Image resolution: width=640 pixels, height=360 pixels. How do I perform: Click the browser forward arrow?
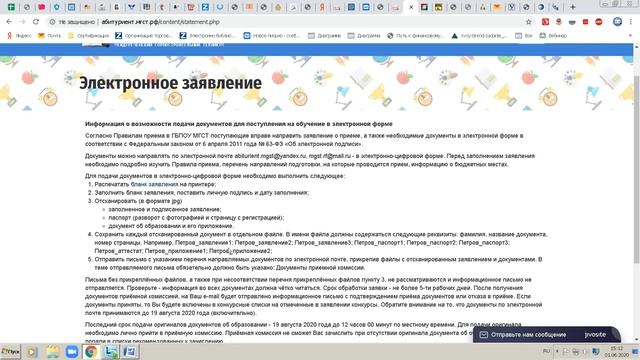22,22
